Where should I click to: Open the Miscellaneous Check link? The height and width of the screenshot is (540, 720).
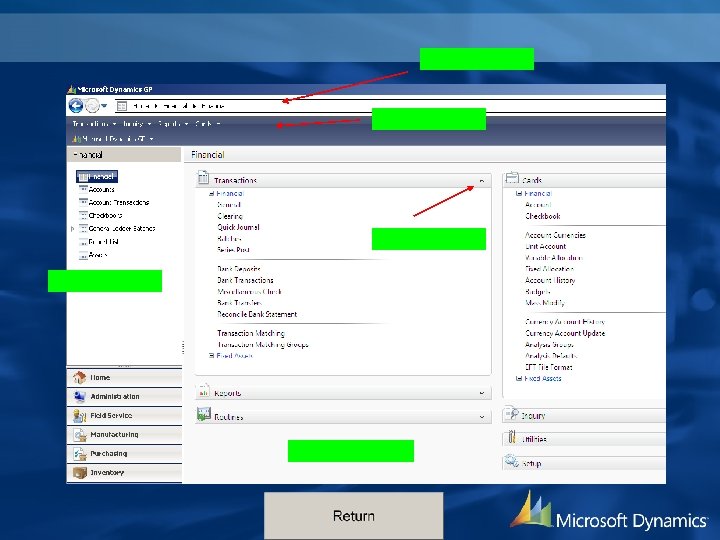(249, 292)
